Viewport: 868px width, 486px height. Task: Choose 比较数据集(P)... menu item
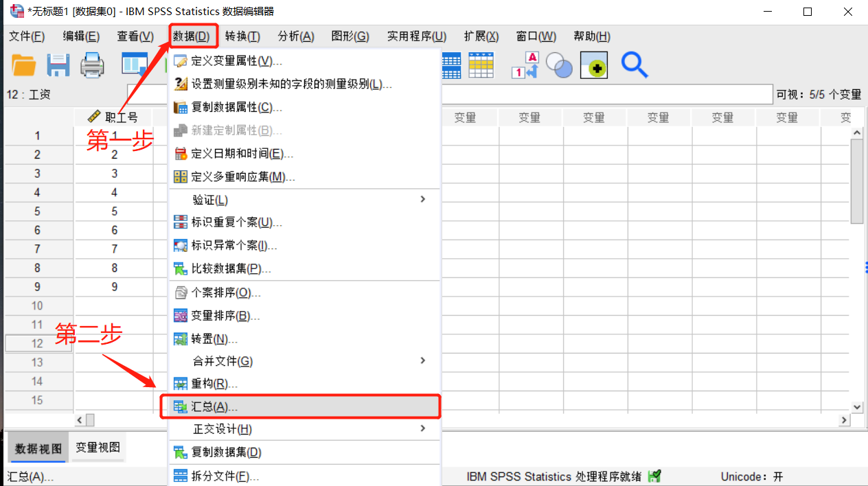tap(304, 268)
